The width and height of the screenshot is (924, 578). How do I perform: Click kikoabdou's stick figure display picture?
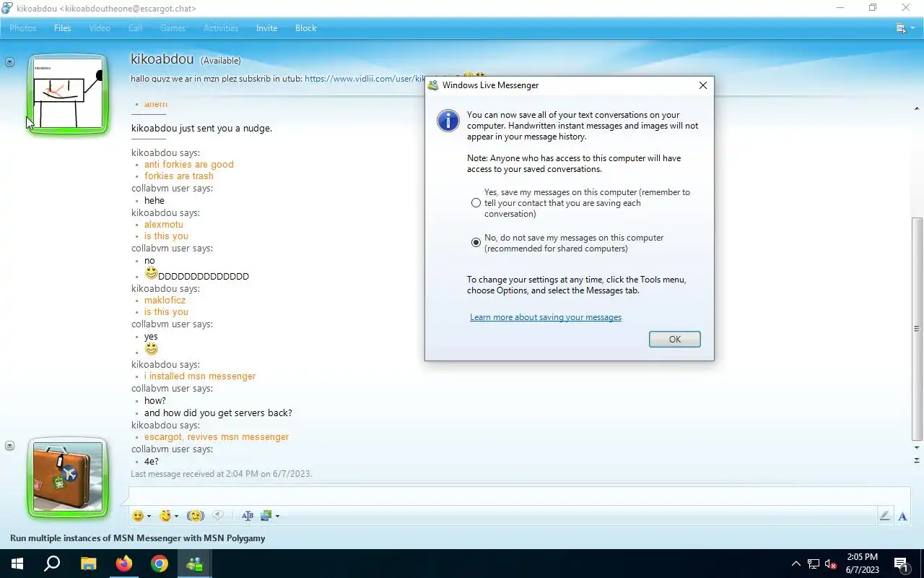coord(69,94)
